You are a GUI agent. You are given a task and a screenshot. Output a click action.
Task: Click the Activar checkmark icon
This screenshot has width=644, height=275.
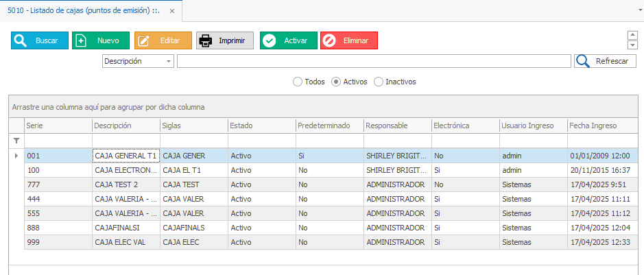pyautogui.click(x=270, y=40)
